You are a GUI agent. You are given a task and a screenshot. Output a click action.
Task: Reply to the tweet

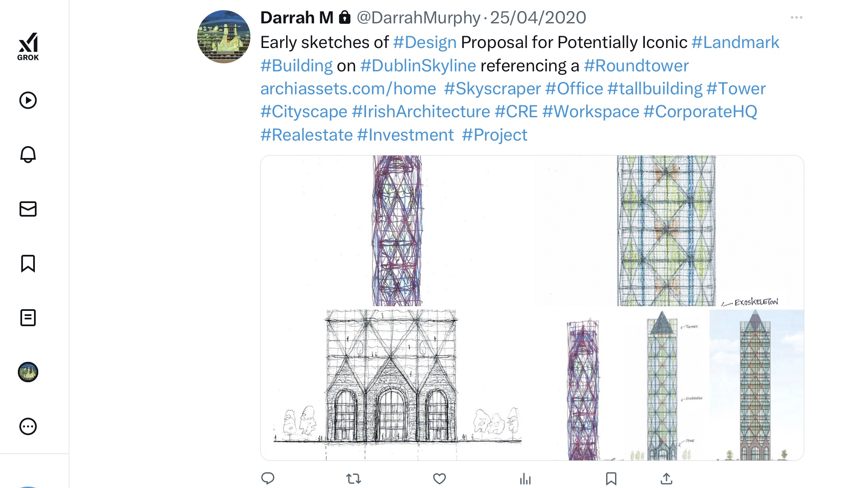tap(268, 479)
